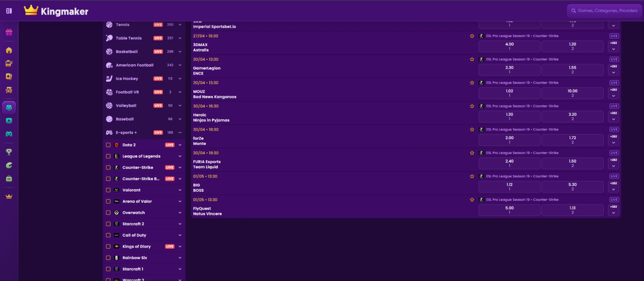
Task: Favorite the FURIA Esports vs Team Liquid star
Action: 472,153
